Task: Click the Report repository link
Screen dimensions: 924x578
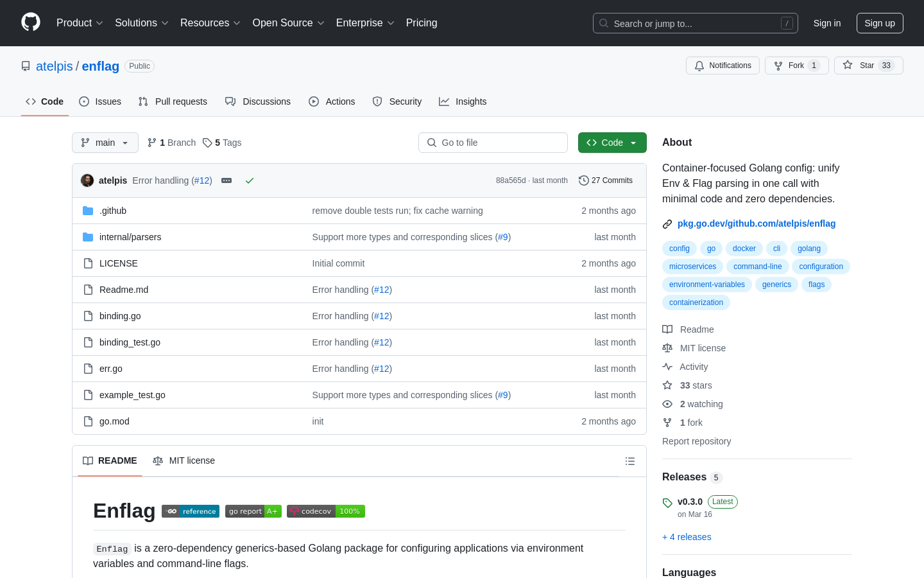Action: [x=696, y=441]
